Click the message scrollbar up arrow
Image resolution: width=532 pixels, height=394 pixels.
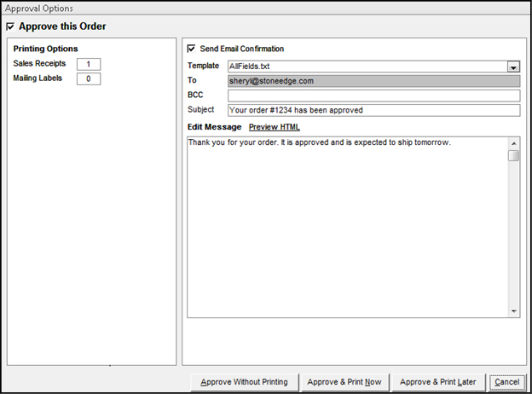[x=513, y=142]
